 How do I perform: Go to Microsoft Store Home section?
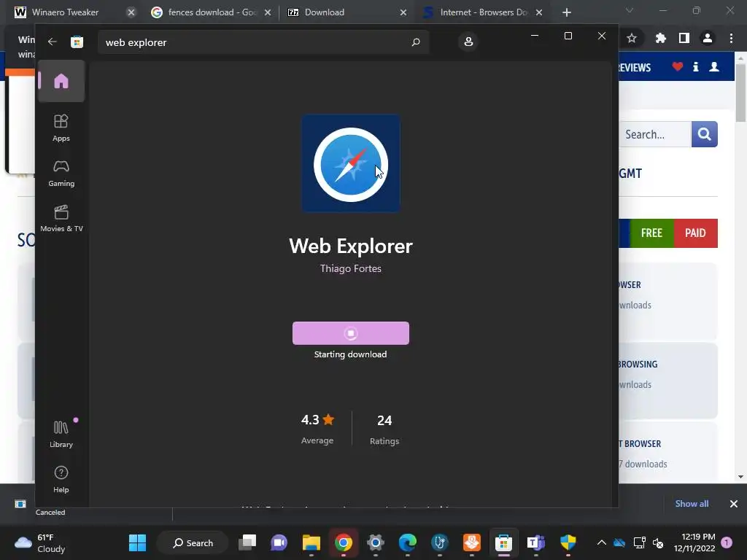tap(61, 82)
